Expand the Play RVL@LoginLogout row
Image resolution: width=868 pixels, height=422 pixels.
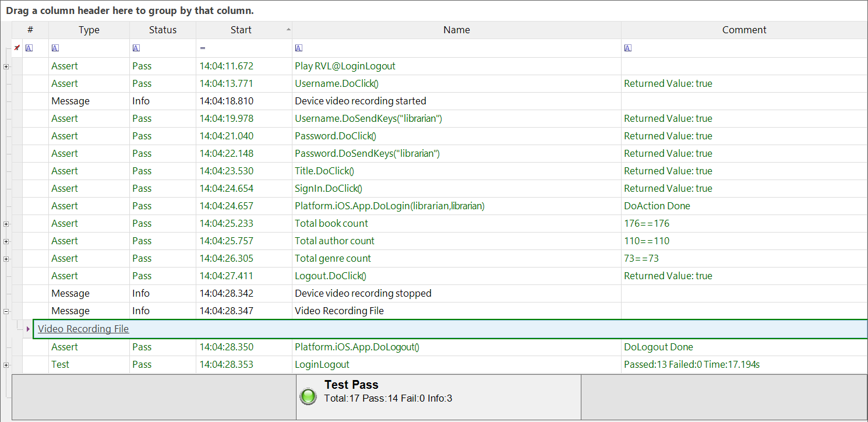[6, 66]
